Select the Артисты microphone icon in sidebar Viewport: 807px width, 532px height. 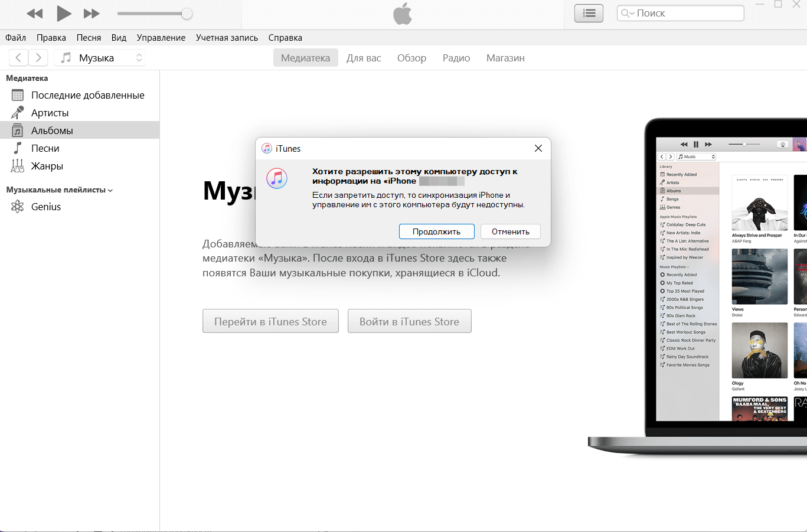coord(17,112)
